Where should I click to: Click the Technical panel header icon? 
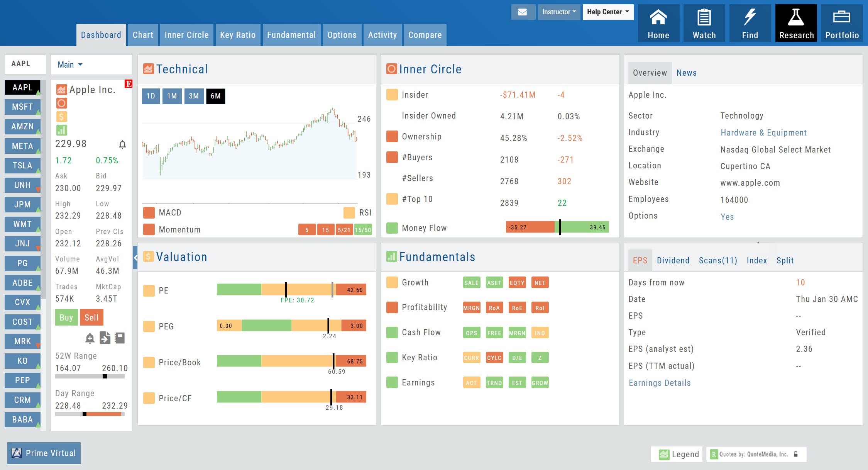pos(148,69)
